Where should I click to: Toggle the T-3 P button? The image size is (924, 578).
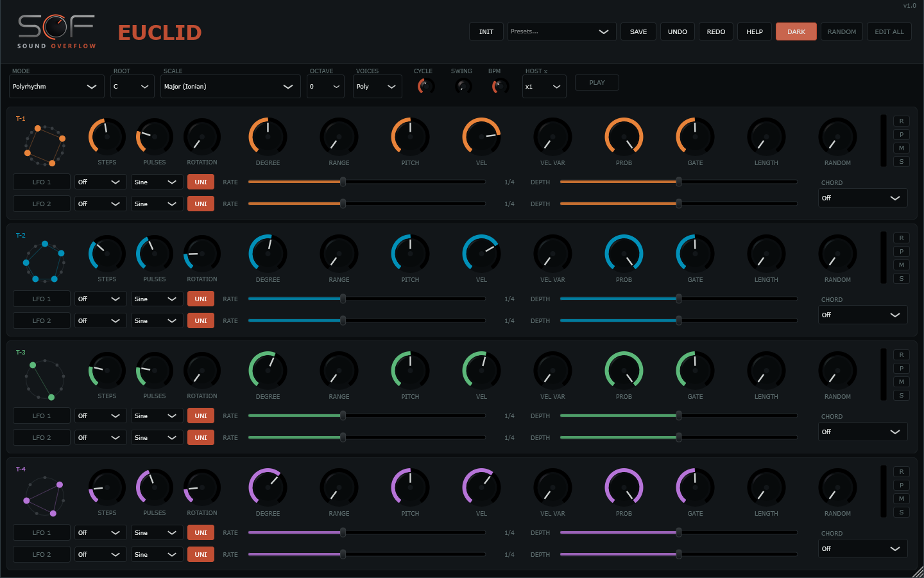pos(902,368)
